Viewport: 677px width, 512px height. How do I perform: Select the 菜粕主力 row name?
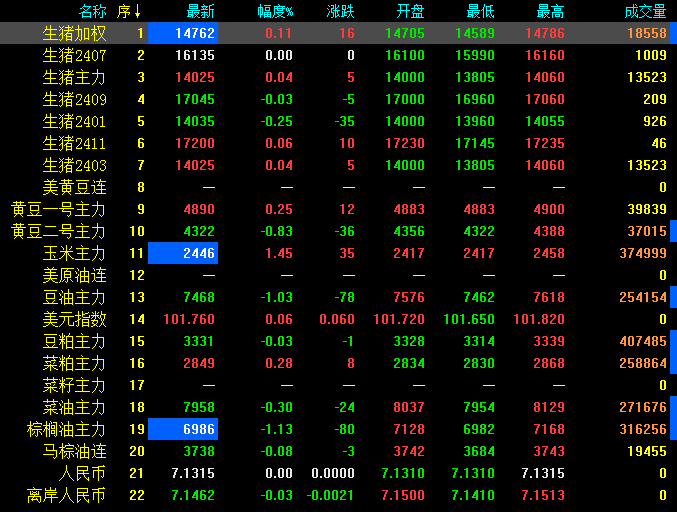click(x=74, y=363)
